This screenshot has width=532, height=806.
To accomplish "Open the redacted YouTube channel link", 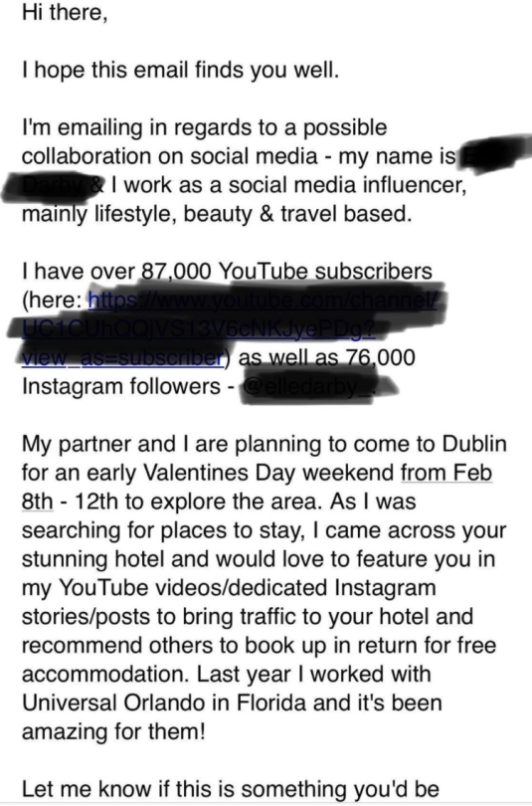I will coord(226,328).
